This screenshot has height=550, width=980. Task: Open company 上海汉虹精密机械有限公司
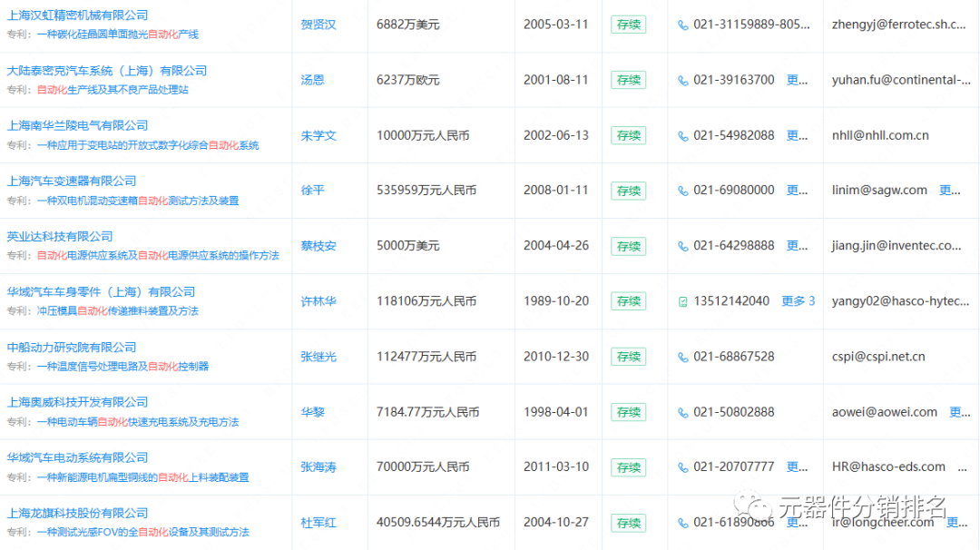[77, 15]
